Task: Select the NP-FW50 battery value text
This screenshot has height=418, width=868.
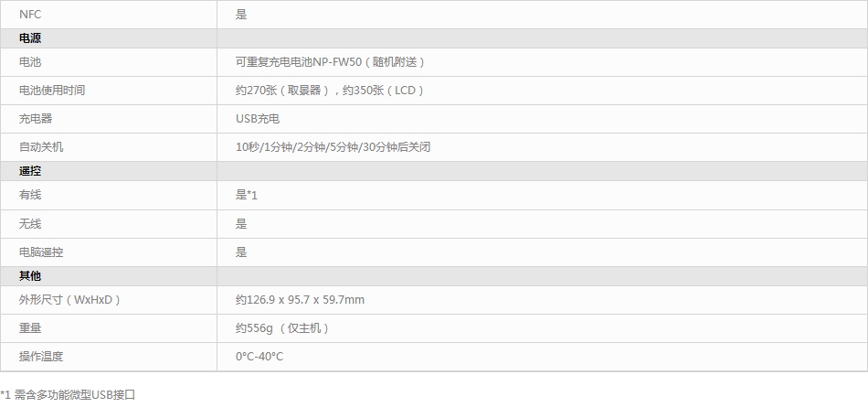Action: (x=330, y=62)
